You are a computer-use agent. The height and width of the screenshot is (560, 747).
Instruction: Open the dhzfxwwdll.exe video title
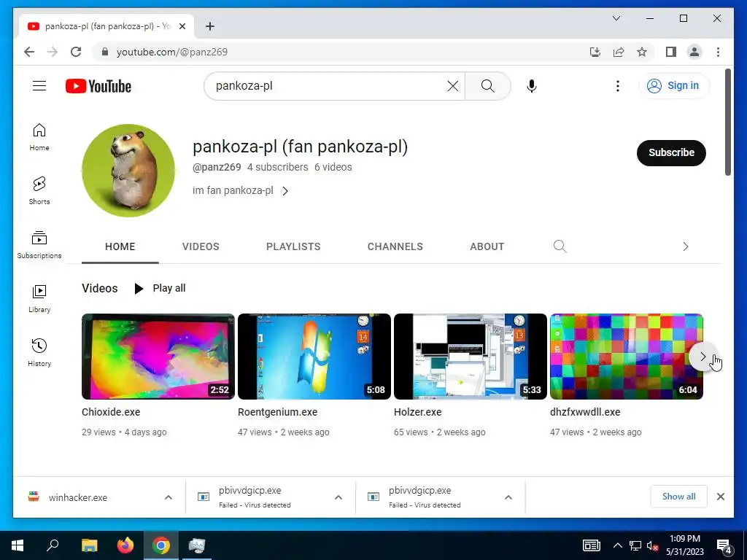click(585, 412)
